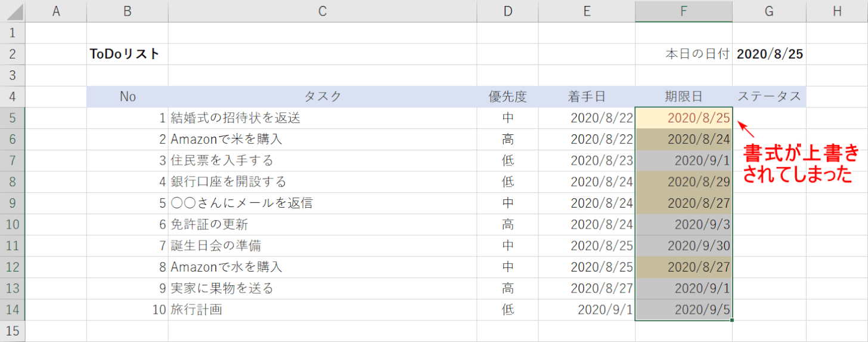Click deadline cell 2020/8/27 in row 12
868x342 pixels.
coord(684,267)
